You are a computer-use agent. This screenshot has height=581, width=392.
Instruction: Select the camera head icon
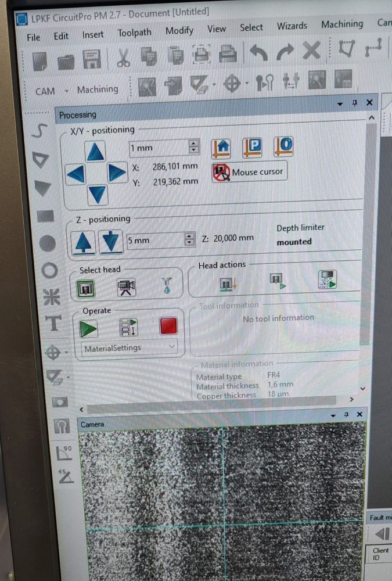tap(127, 288)
